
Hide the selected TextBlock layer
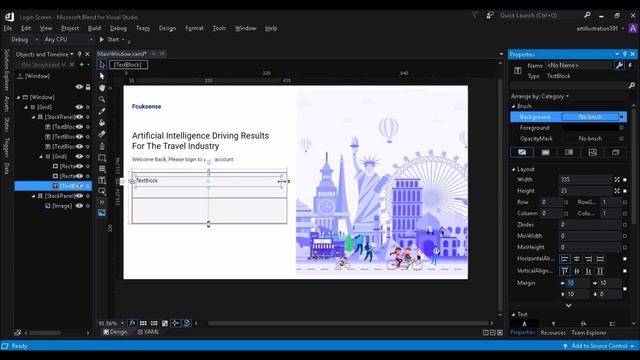79,186
